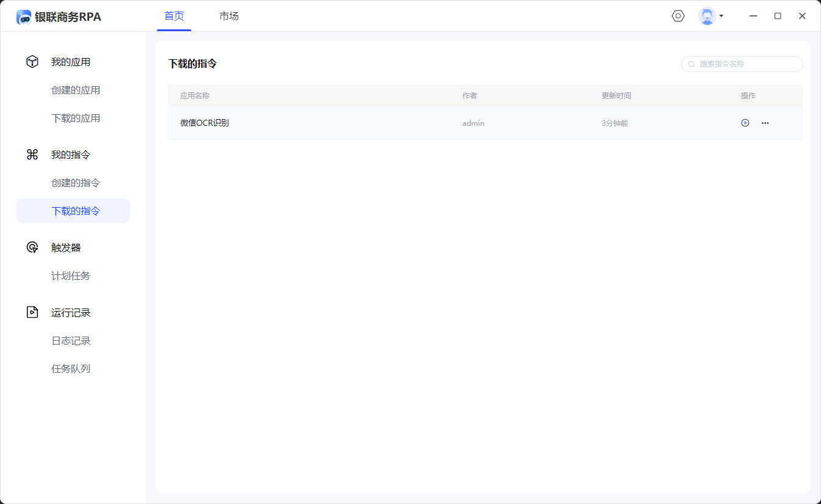Open 创建的指令 in the sidebar

pos(76,183)
